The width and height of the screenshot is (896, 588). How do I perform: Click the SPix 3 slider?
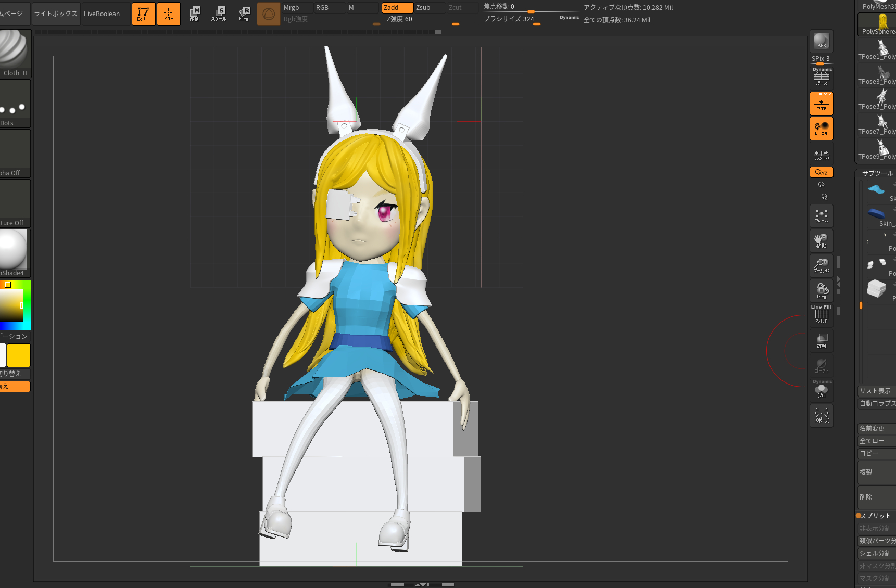click(x=821, y=59)
